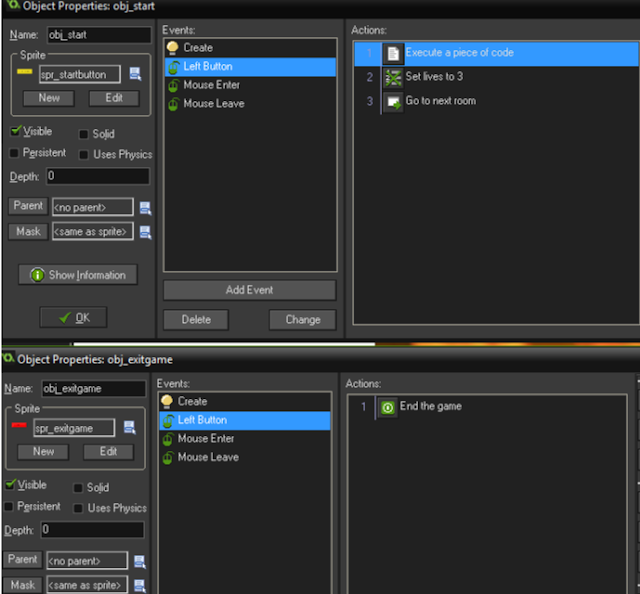Viewport: 640px width, 594px height.
Task: Click the Create event lightbulb icon in obj_start
Action: tap(173, 48)
